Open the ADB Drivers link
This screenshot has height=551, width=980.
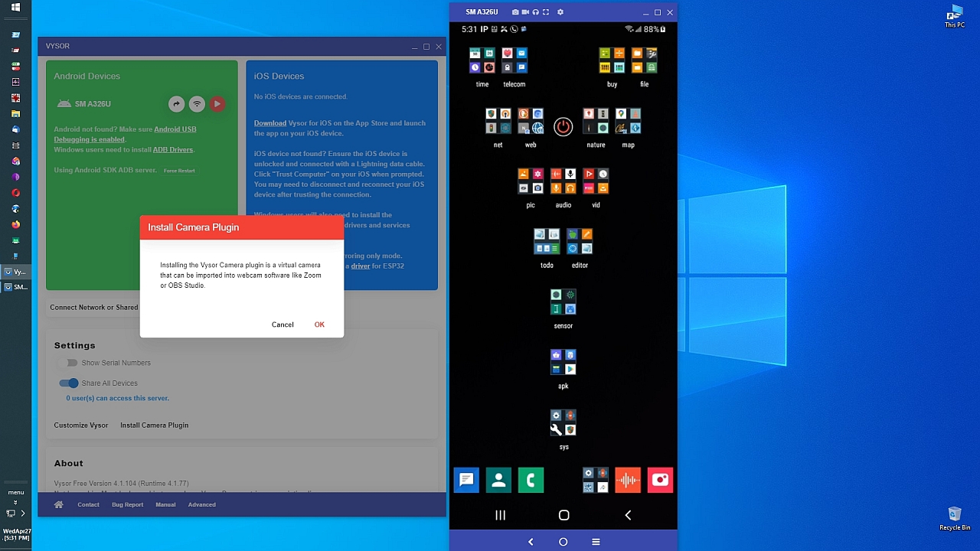tap(173, 150)
